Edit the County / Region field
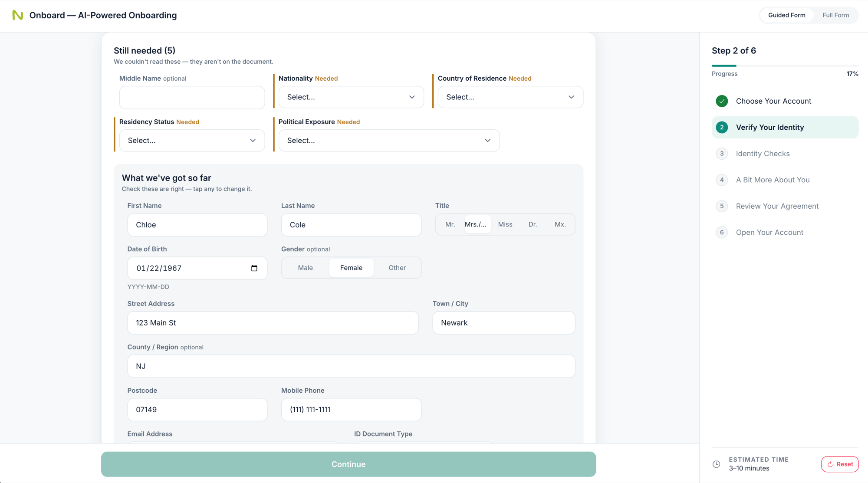This screenshot has height=483, width=868. pyautogui.click(x=351, y=366)
